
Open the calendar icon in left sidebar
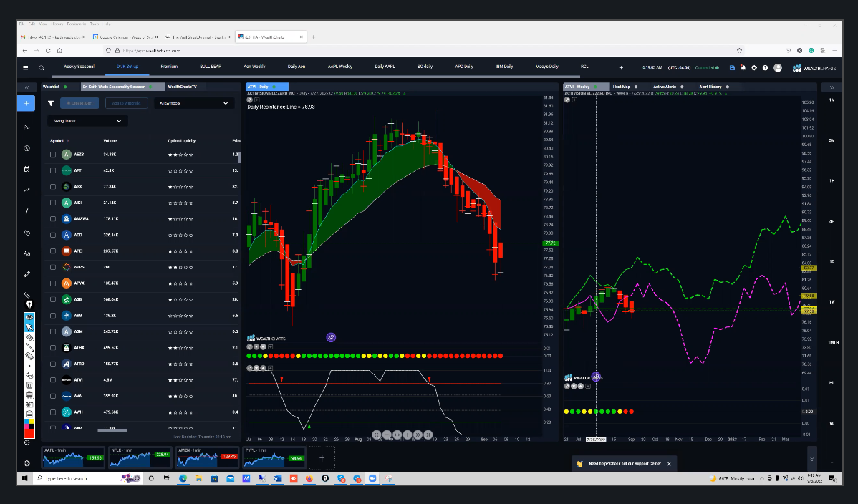pos(26,169)
